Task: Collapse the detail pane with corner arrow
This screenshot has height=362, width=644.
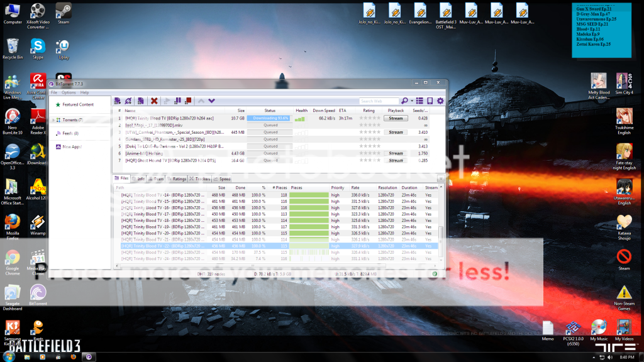Action: click(441, 178)
